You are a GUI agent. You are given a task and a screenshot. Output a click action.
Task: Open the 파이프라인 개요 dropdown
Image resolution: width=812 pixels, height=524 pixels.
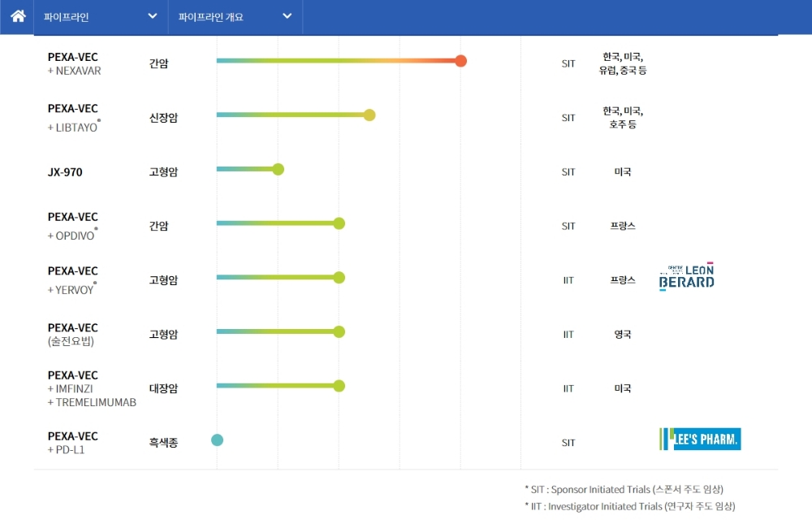(235, 16)
